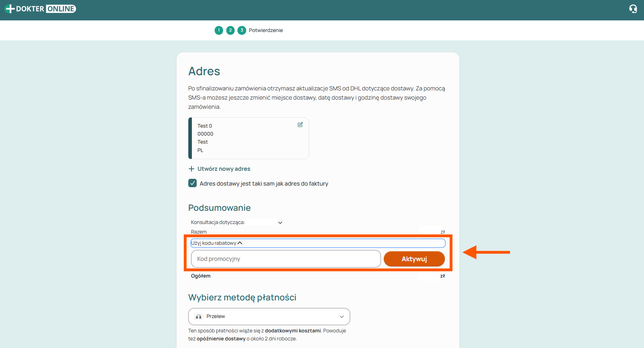644x348 pixels.
Task: Edit the Test 0 address card
Action: tap(300, 125)
